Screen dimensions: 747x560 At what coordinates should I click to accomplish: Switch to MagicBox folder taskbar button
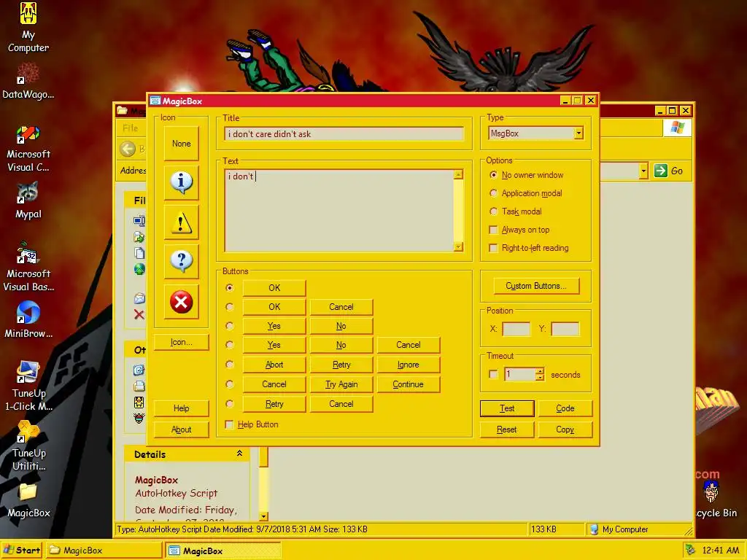(105, 550)
